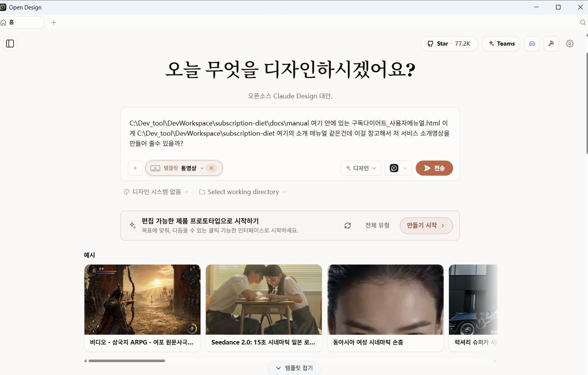Click the Open Design app icon in title bar
Screen dimensions: 588x375
click(x=3, y=7)
